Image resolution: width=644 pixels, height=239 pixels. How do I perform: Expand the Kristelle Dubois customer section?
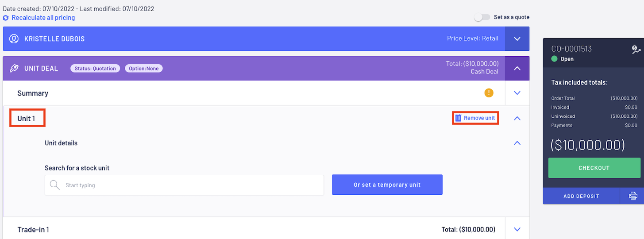point(517,39)
